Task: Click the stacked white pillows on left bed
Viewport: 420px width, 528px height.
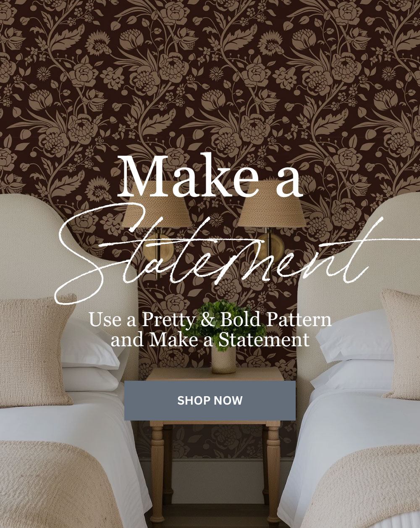Action: (x=94, y=357)
